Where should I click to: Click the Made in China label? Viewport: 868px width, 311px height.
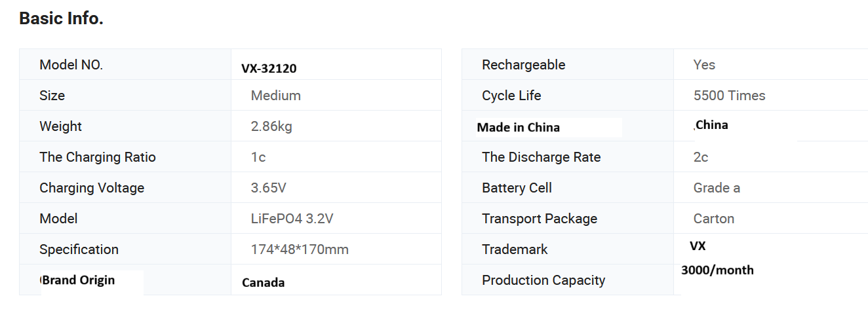[518, 127]
